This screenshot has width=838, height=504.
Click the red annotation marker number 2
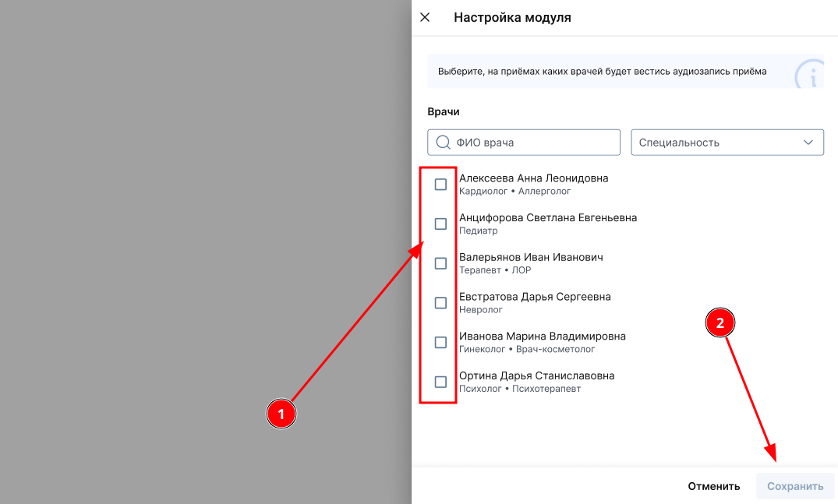[720, 323]
